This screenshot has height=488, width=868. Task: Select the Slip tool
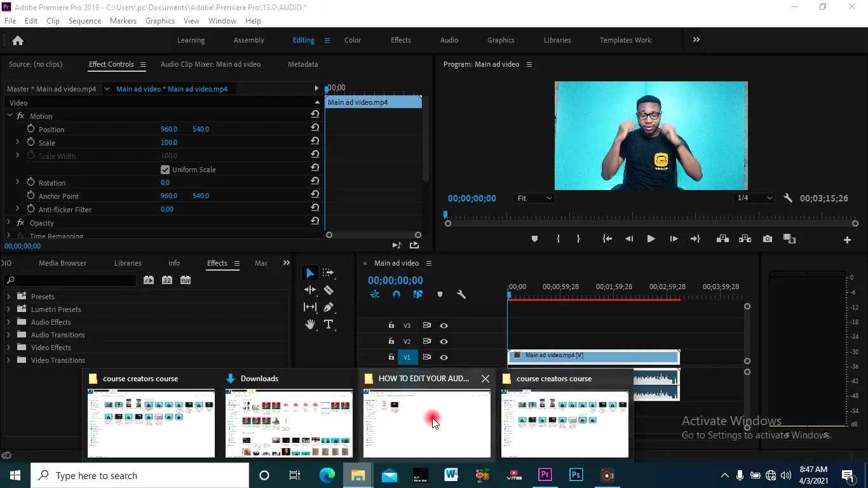[x=310, y=307]
